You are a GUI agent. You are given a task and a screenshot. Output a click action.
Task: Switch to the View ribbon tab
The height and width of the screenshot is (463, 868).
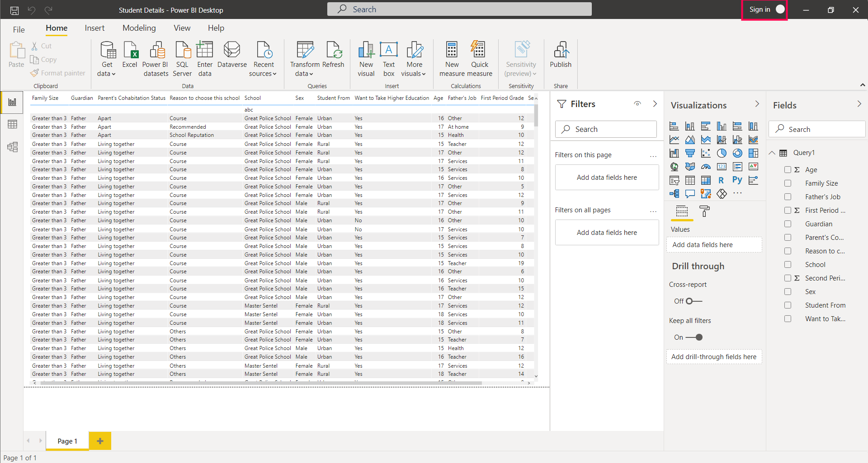(x=182, y=28)
